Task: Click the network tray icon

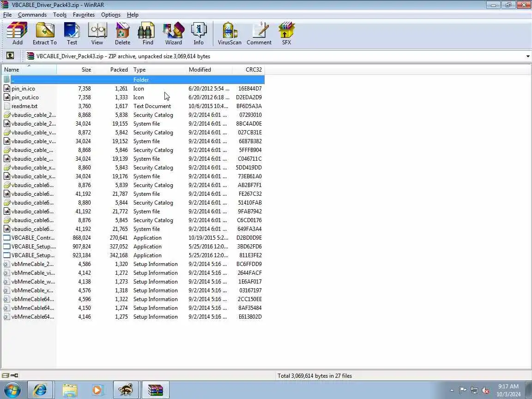Action: point(474,391)
